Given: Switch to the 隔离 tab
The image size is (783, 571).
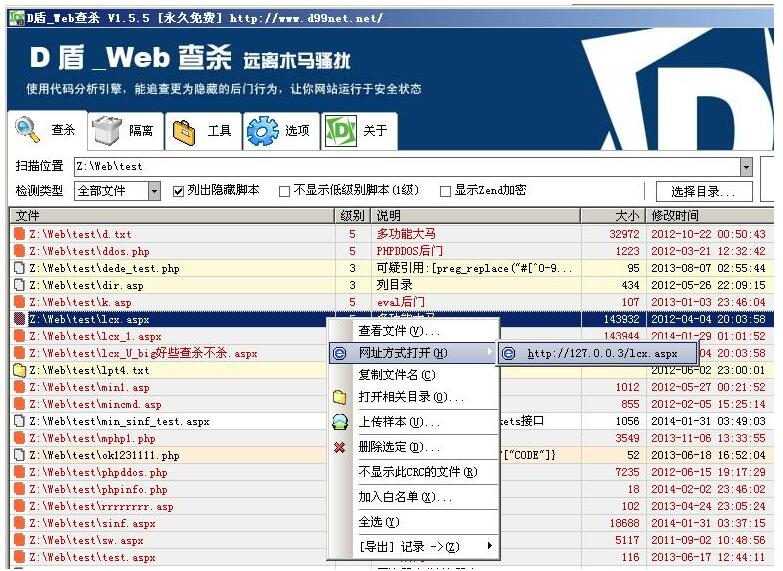Looking at the screenshot, I should coord(126,131).
